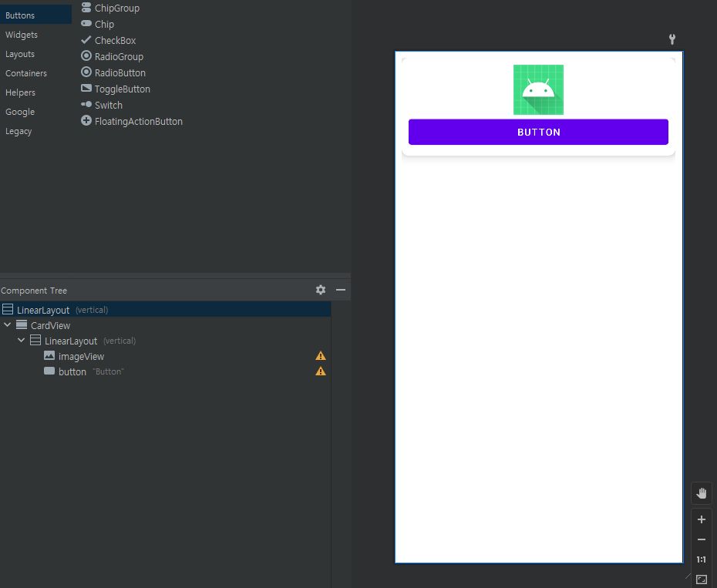This screenshot has width=717, height=588.
Task: Open Component Tree gear settings
Action: tap(321, 290)
